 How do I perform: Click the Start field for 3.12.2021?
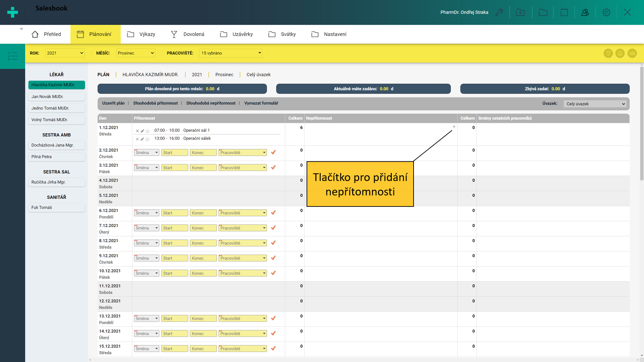click(174, 168)
